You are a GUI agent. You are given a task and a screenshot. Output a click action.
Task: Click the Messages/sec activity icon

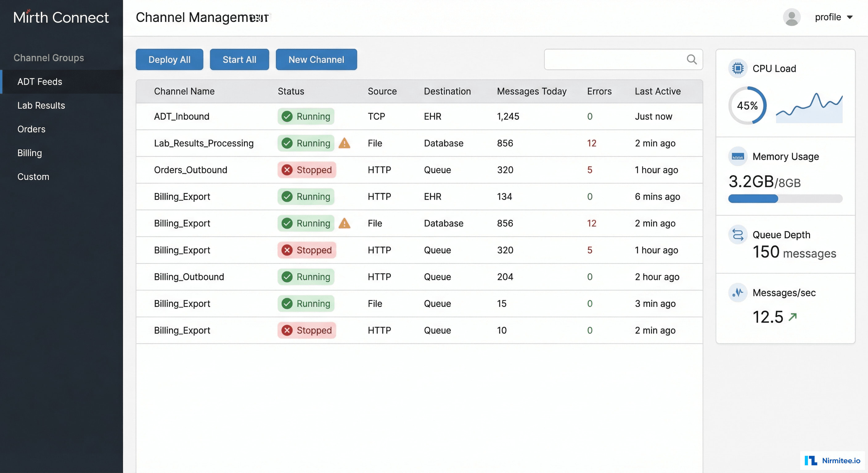(738, 293)
